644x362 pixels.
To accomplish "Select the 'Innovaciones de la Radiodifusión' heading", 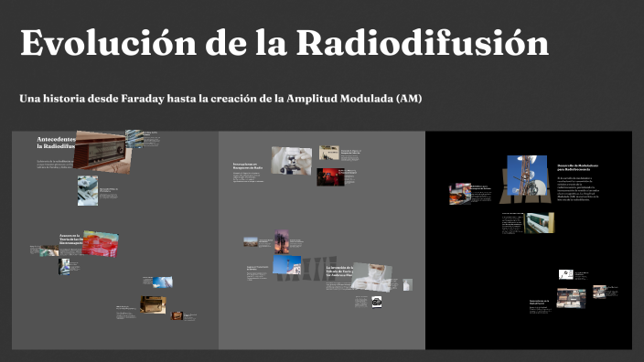I will [539, 302].
